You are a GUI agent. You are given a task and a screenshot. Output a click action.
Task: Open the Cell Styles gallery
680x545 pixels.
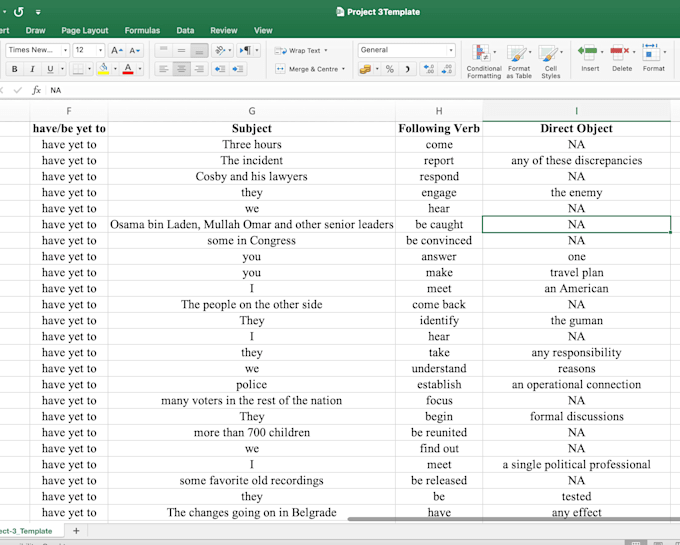pos(550,62)
